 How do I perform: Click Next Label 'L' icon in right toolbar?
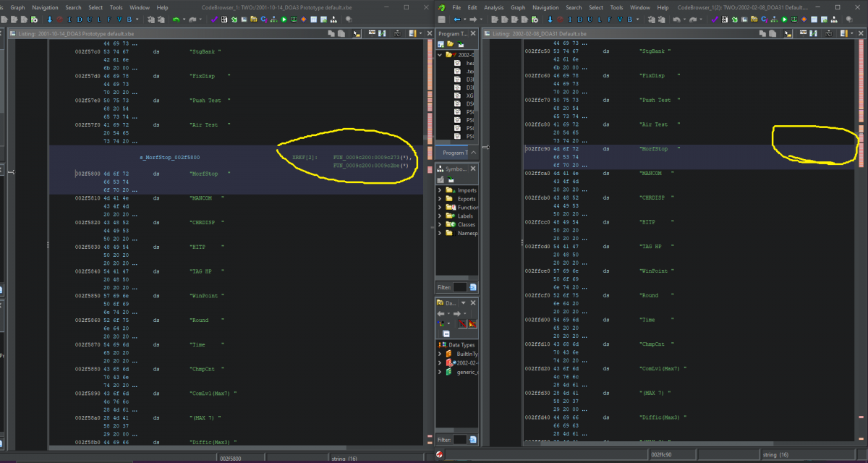coord(599,19)
